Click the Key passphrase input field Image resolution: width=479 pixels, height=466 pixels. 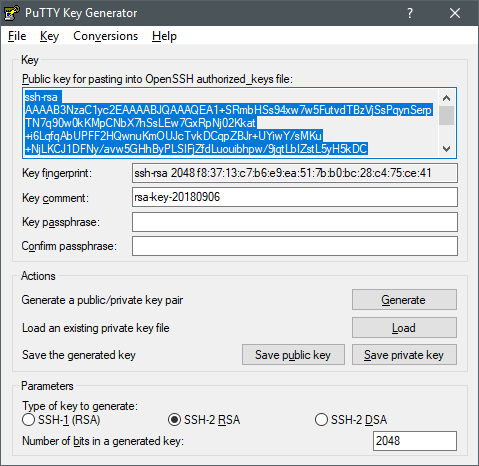coord(295,222)
